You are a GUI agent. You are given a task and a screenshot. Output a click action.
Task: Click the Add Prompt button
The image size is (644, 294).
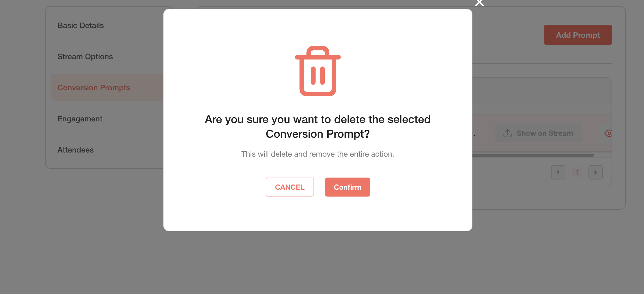click(x=578, y=35)
